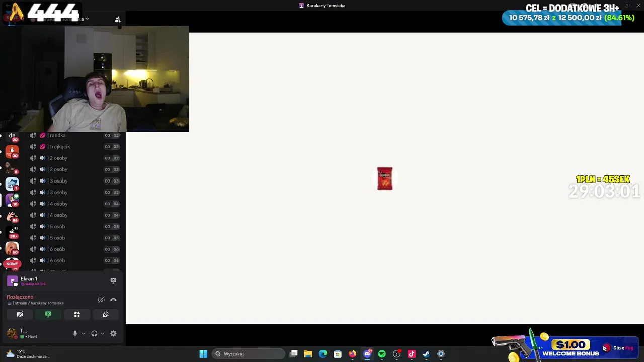Switch to OBS Studio in the taskbar

(397, 354)
